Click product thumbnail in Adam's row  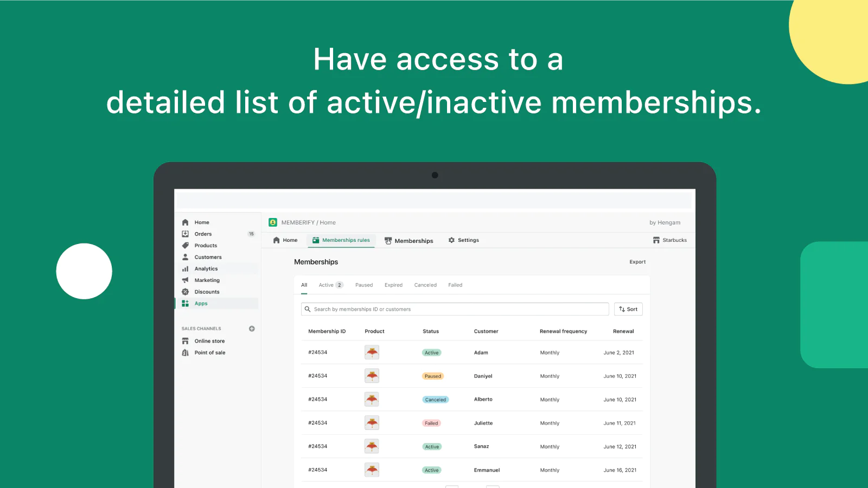372,352
